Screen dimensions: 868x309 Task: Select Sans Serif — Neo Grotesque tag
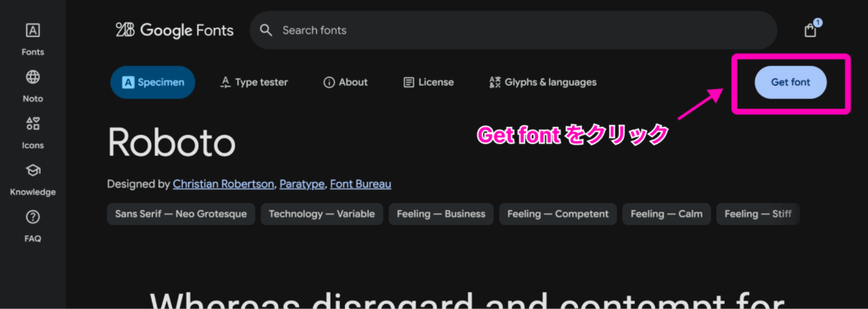[181, 214]
